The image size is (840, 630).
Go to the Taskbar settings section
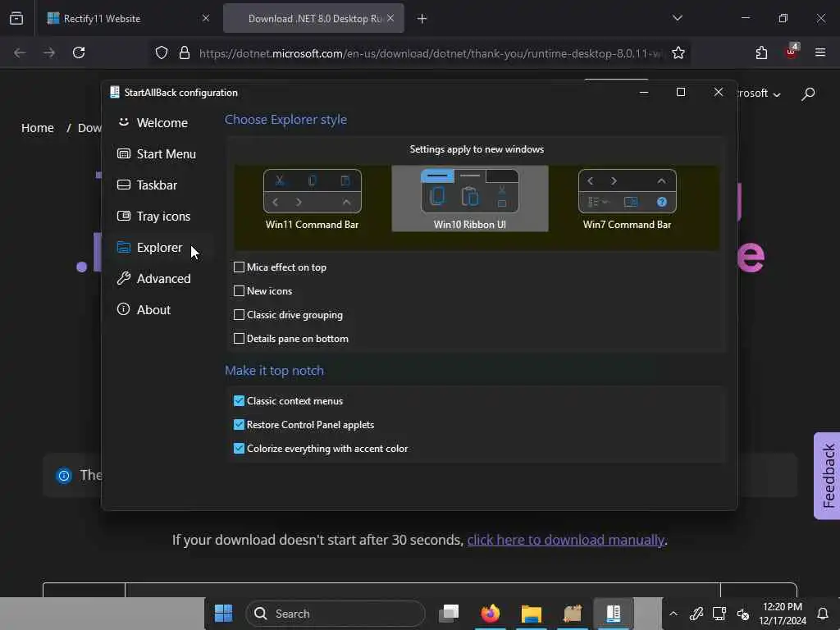click(147, 185)
